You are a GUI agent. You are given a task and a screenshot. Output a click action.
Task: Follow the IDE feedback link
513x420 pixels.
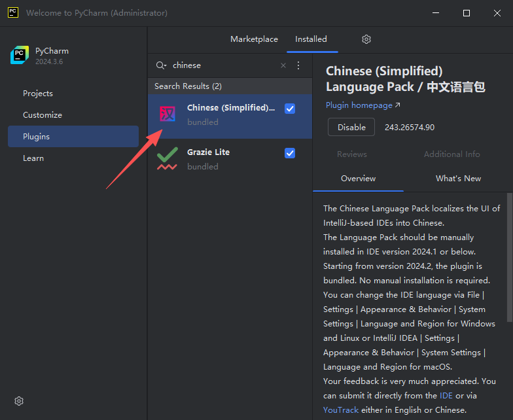[446, 396]
